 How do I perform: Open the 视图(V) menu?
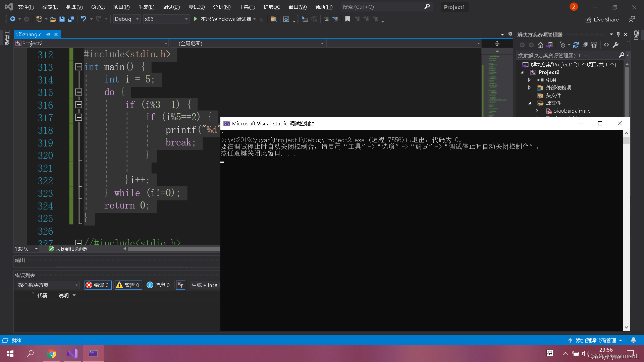point(74,7)
